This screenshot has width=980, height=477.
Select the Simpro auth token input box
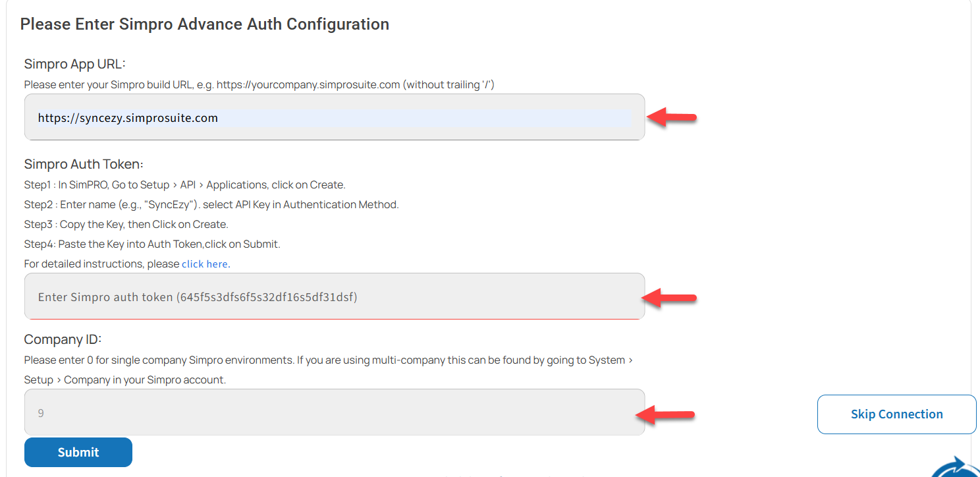click(x=335, y=296)
